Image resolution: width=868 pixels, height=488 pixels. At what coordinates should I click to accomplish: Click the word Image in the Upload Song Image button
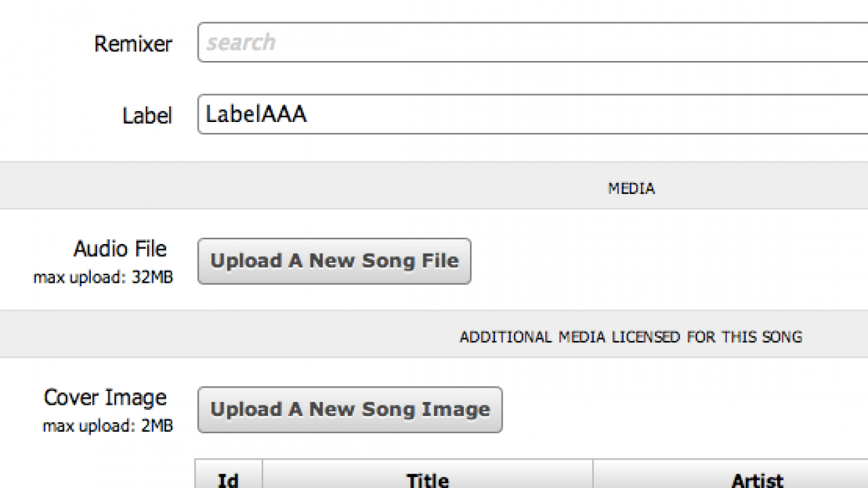pyautogui.click(x=456, y=409)
